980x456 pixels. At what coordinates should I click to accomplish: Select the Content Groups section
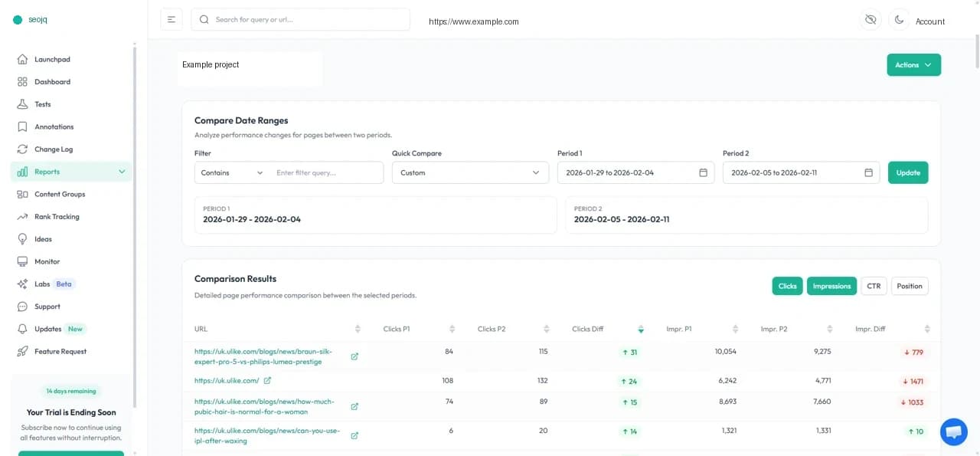[59, 194]
